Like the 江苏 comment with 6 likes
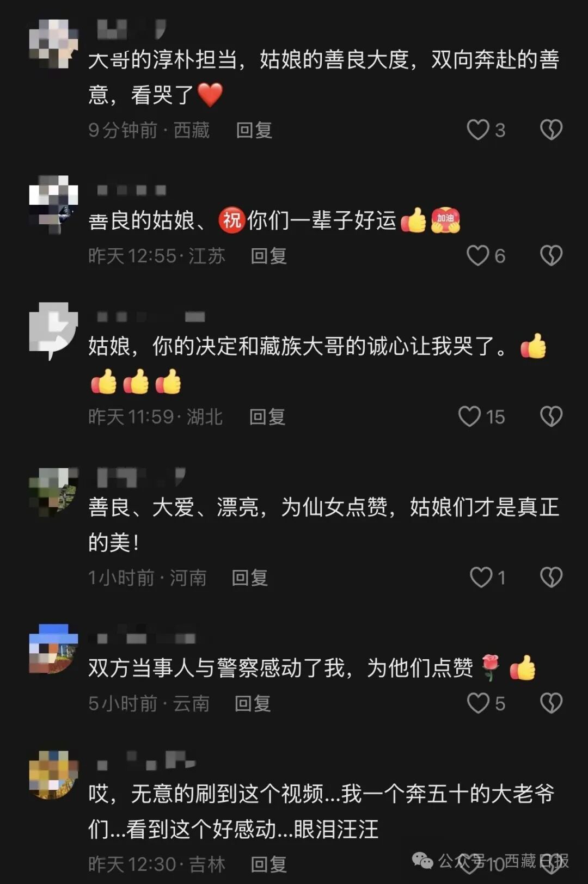The height and width of the screenshot is (884, 588). coord(478,255)
